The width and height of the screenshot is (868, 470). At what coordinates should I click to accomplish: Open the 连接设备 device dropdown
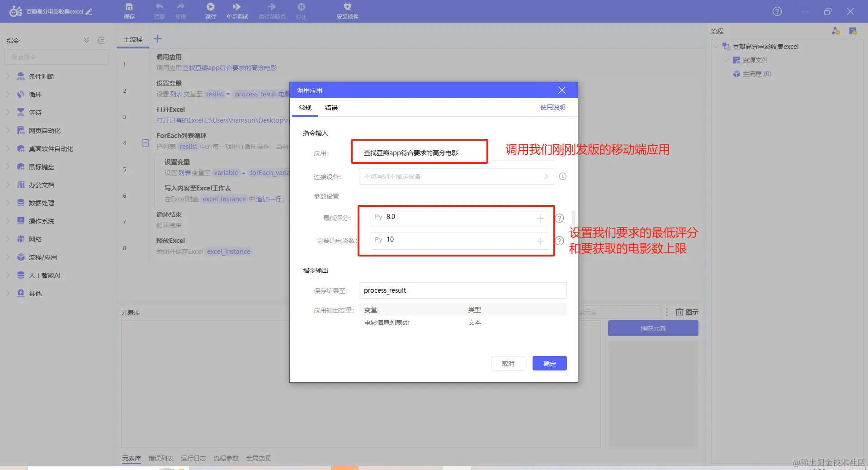point(457,176)
